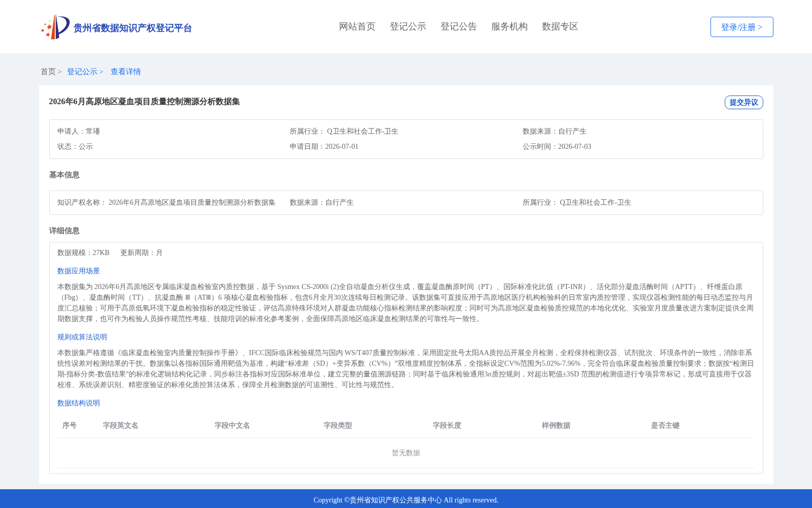Viewport: 812px width, 508px height.
Task: Select 登记公告 in the top navigation
Action: click(459, 26)
